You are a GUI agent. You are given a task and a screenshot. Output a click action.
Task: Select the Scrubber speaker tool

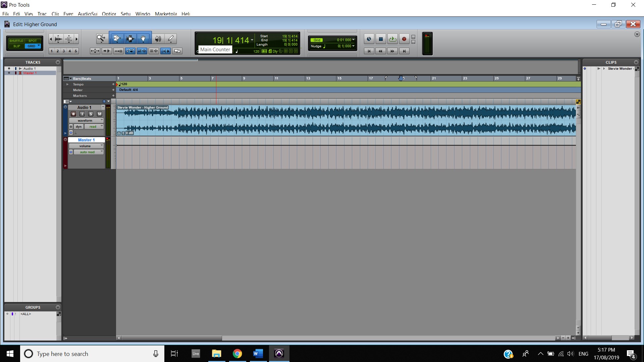[158, 39]
